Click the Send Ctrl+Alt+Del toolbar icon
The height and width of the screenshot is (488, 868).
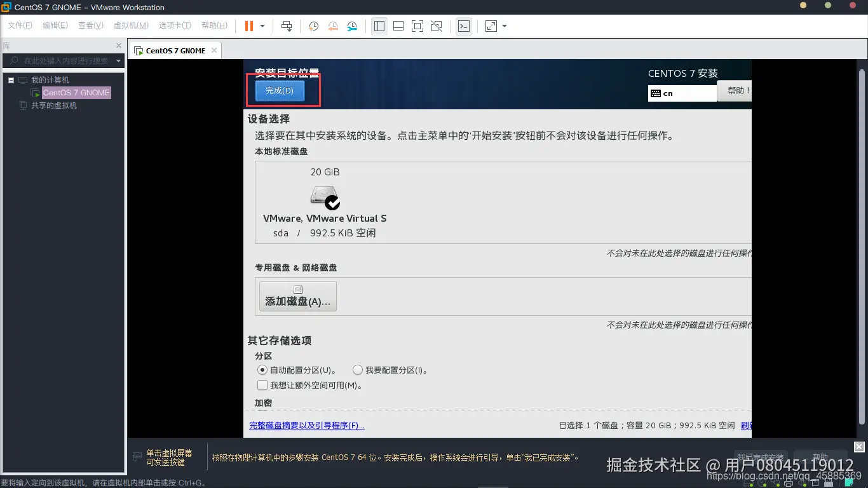click(287, 26)
